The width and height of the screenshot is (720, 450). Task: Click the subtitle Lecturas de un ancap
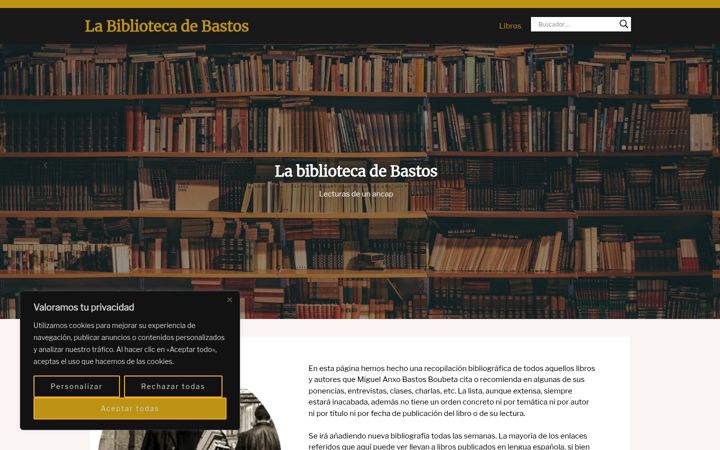pyautogui.click(x=356, y=194)
